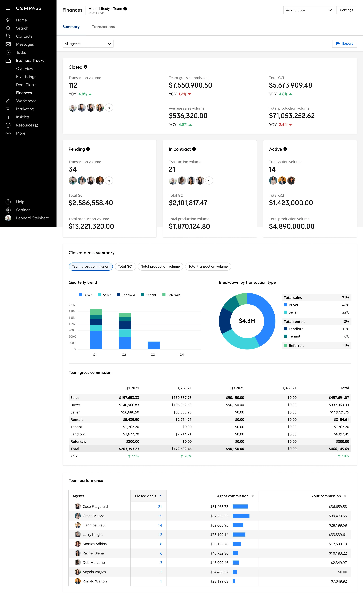Click the Marketing icon in sidebar
364x598 pixels.
[8, 109]
